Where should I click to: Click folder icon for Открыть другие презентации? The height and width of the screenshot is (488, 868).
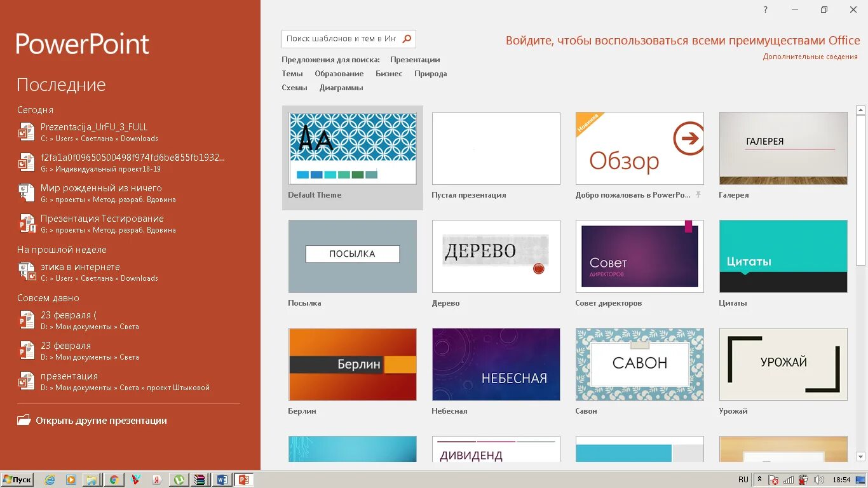click(x=24, y=420)
